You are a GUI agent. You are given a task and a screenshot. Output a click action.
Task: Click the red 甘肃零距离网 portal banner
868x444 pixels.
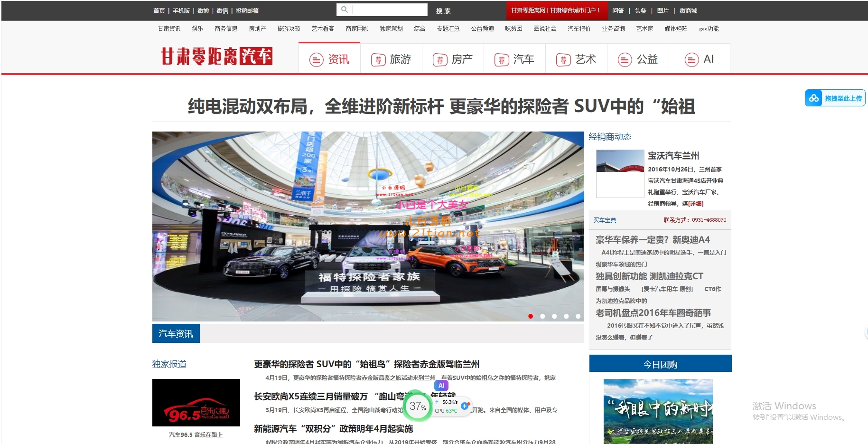[556, 10]
